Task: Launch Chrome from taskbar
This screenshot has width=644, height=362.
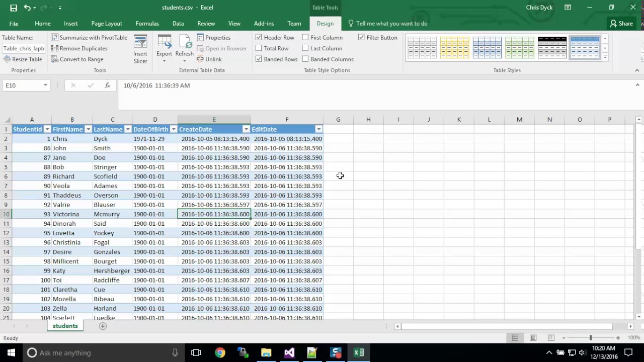Action: pyautogui.click(x=220, y=353)
